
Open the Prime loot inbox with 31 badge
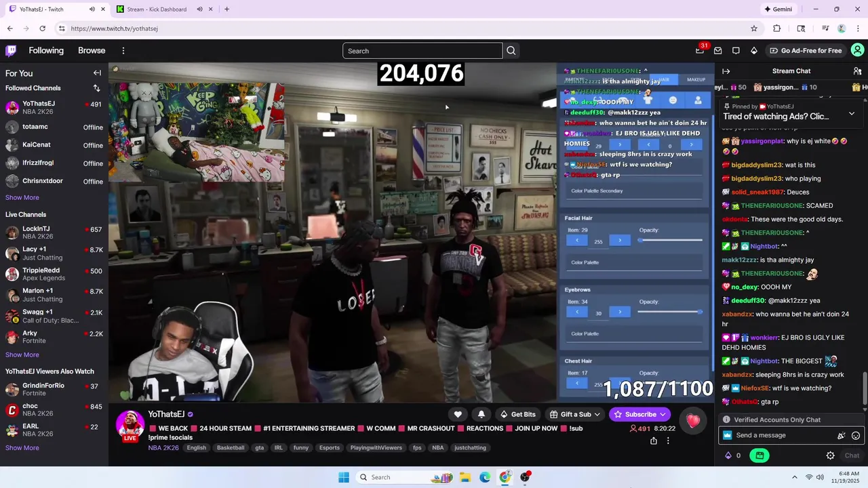click(x=700, y=50)
